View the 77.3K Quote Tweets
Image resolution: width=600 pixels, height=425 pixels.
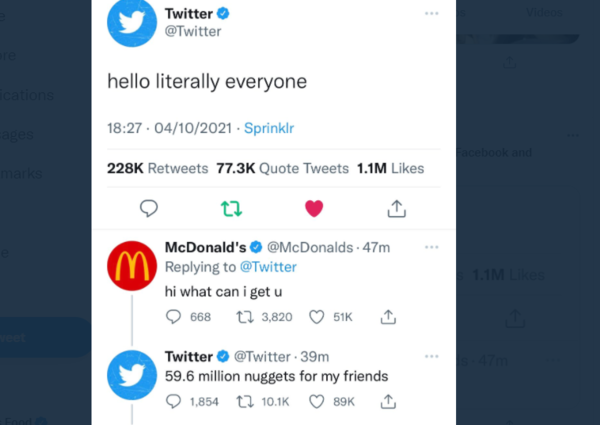(282, 169)
